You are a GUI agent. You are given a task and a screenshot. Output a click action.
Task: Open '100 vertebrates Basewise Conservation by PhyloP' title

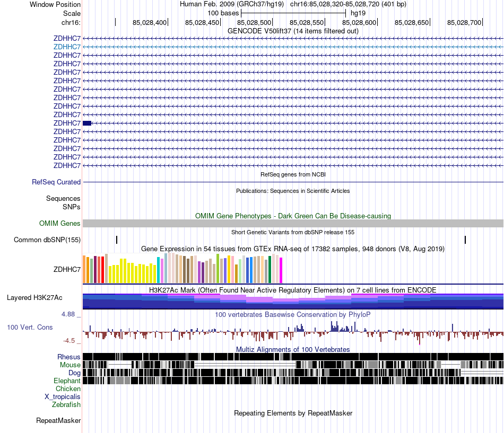click(293, 314)
